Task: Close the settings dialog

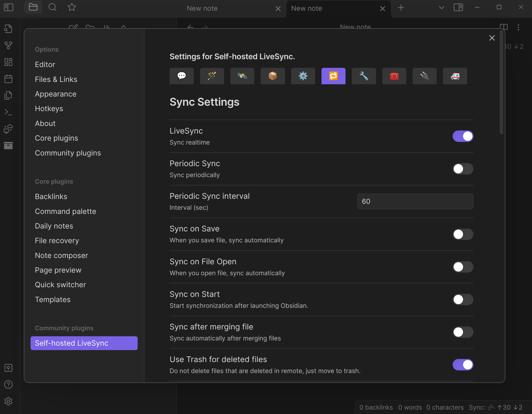Action: click(492, 38)
